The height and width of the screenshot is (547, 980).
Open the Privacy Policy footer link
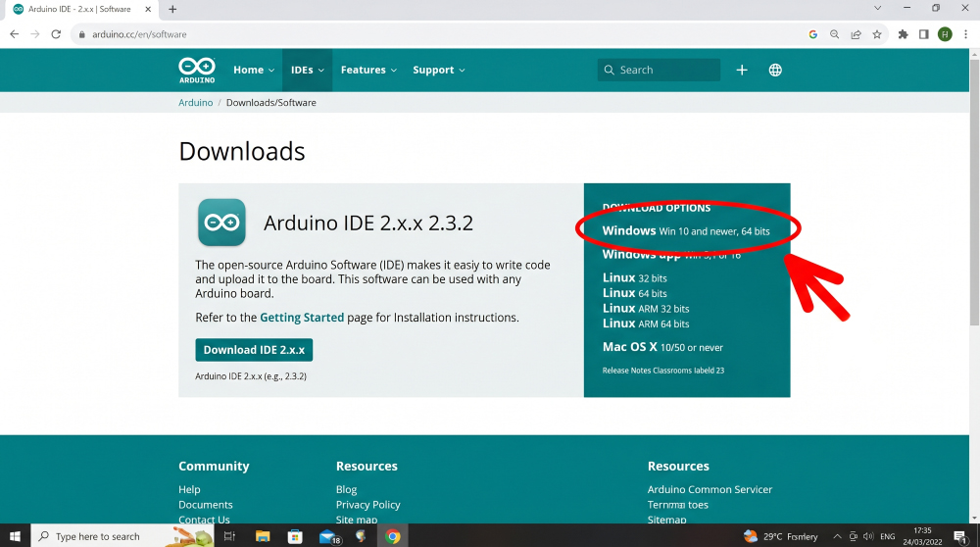[368, 505]
